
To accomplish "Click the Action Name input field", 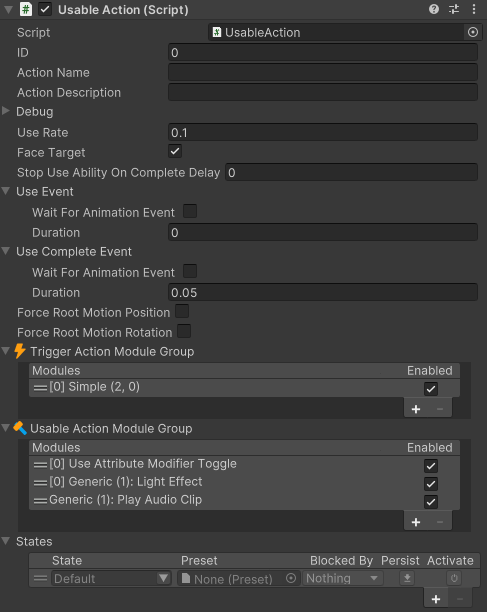I will (323, 73).
